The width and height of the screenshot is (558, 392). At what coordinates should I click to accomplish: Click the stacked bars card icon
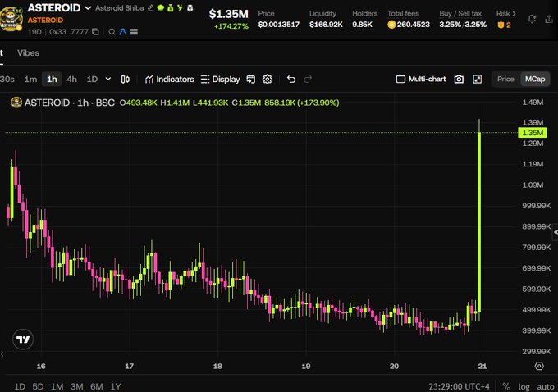coord(134,32)
